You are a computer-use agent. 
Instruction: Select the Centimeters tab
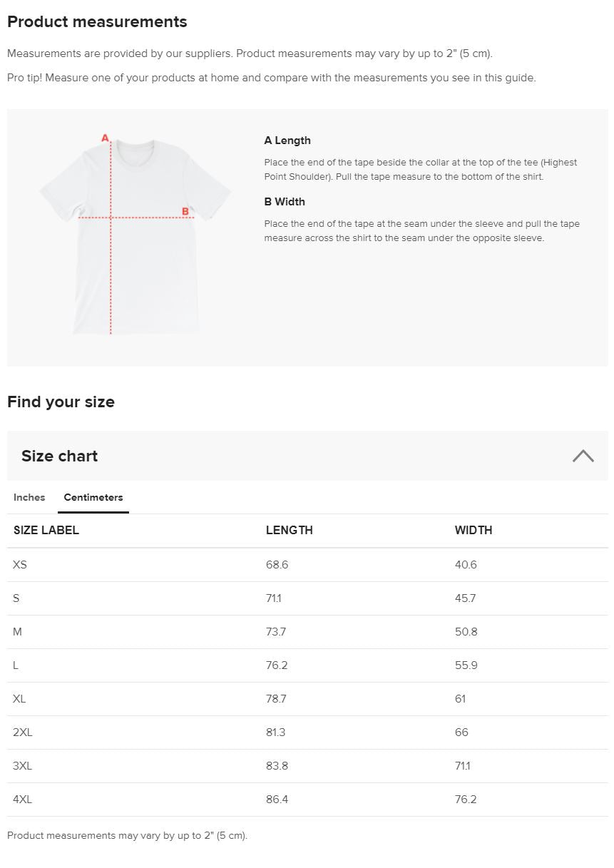(93, 497)
